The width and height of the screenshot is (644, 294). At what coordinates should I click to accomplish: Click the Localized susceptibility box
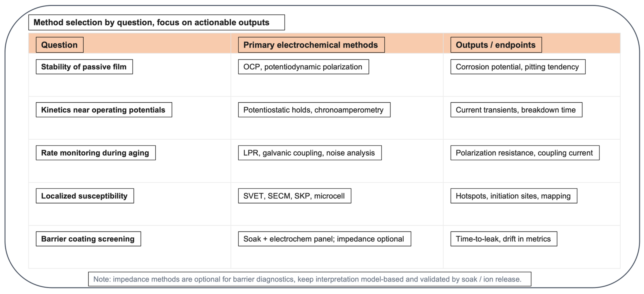pos(85,196)
